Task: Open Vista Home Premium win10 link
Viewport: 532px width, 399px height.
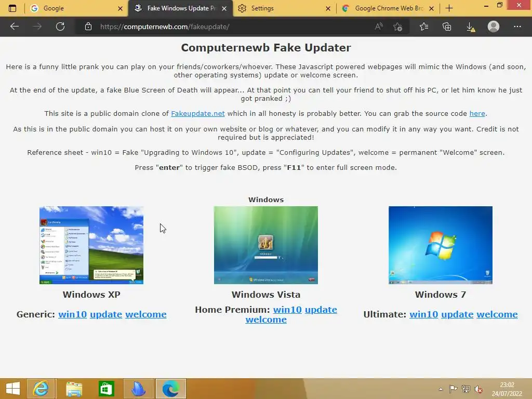Action: click(x=287, y=310)
